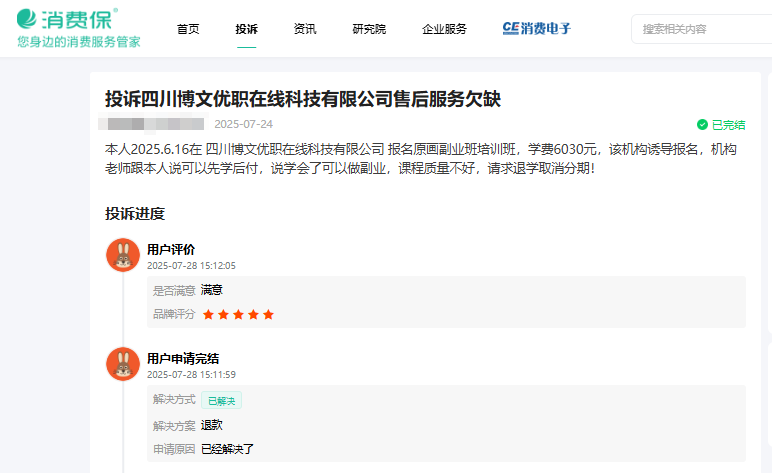Open the 资讯 nav tab
The height and width of the screenshot is (473, 772).
click(x=305, y=29)
